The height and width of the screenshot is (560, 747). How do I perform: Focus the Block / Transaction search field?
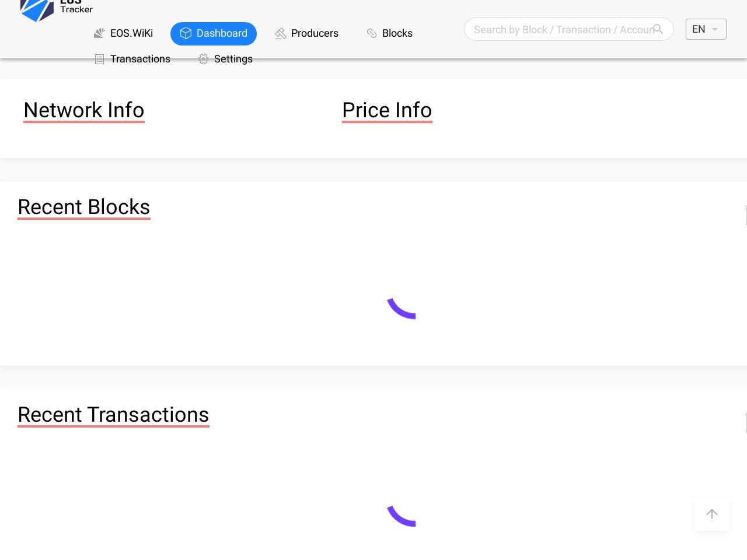560,30
